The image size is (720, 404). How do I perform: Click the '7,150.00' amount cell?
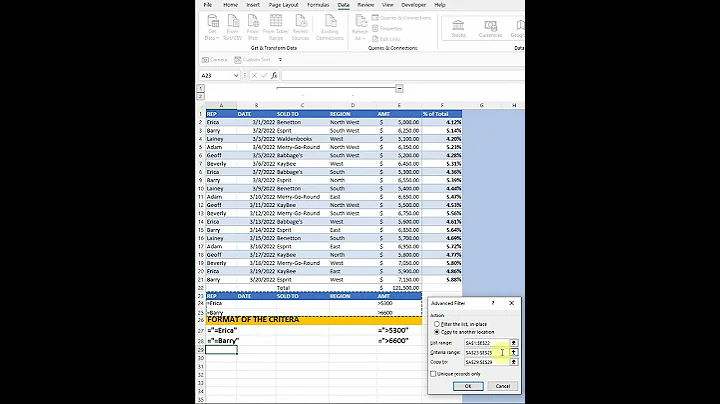[x=399, y=280]
